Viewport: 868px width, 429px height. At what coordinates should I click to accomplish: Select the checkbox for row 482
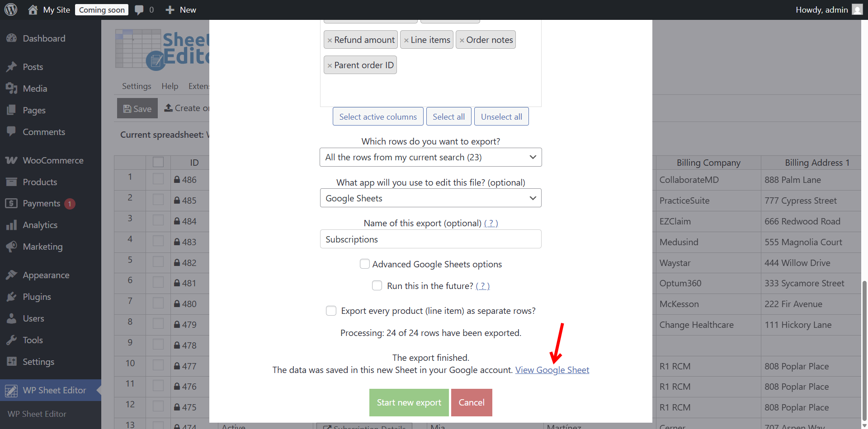(158, 262)
